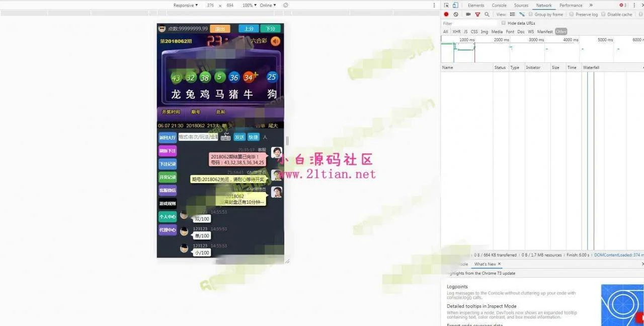Image resolution: width=644 pixels, height=326 pixels.
Task: Open the Responsive device dropdown
Action: point(186,6)
